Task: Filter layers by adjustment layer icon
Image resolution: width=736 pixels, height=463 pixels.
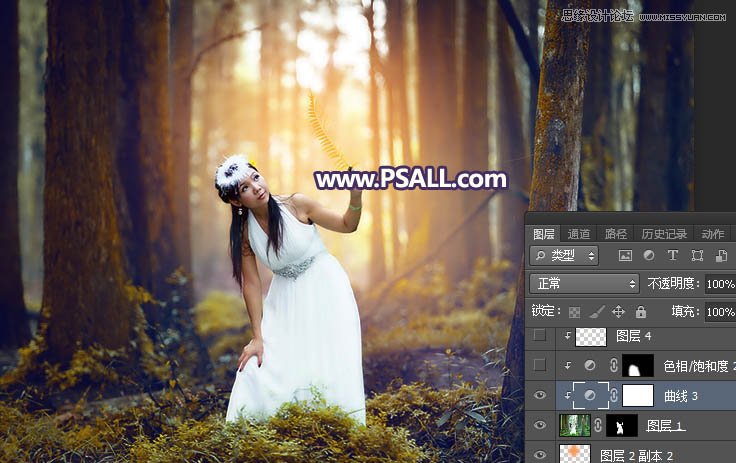Action: click(x=649, y=255)
